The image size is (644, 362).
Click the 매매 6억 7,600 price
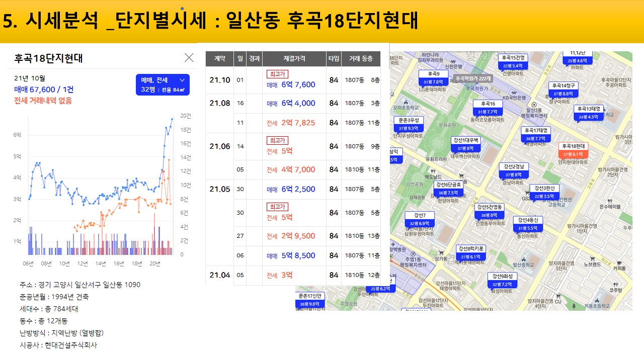(x=291, y=84)
